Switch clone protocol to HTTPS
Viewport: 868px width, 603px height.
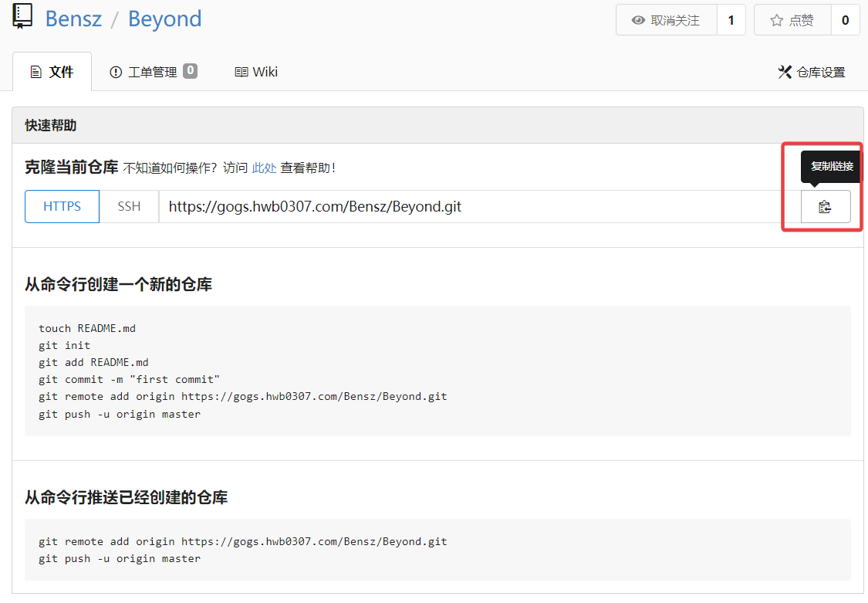tap(62, 206)
